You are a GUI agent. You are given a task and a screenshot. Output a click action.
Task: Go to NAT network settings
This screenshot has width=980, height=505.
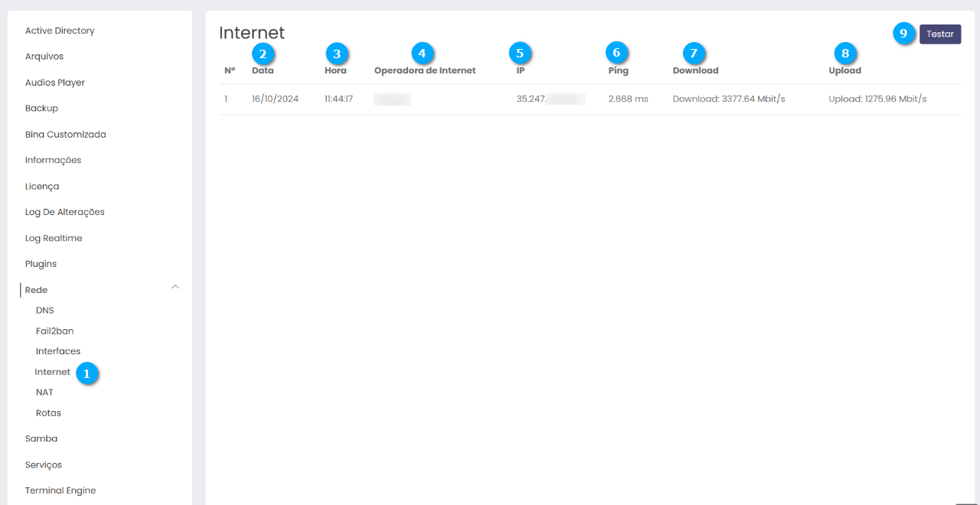coord(44,393)
